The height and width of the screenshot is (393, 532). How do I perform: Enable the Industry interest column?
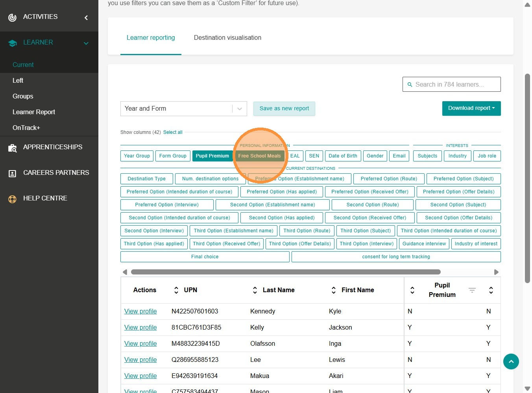[458, 156]
